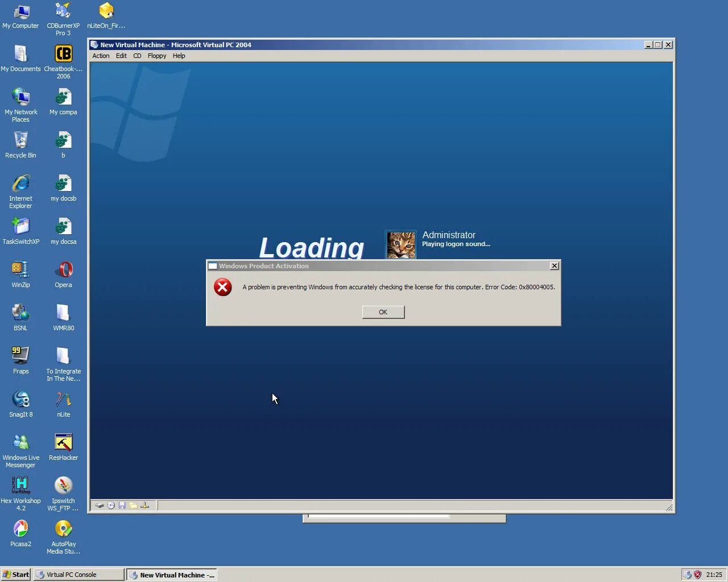Select the My Documents desktop icon

[x=20, y=59]
